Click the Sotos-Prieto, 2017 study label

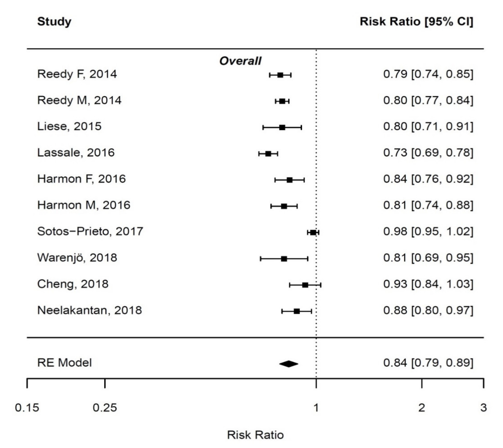click(90, 231)
